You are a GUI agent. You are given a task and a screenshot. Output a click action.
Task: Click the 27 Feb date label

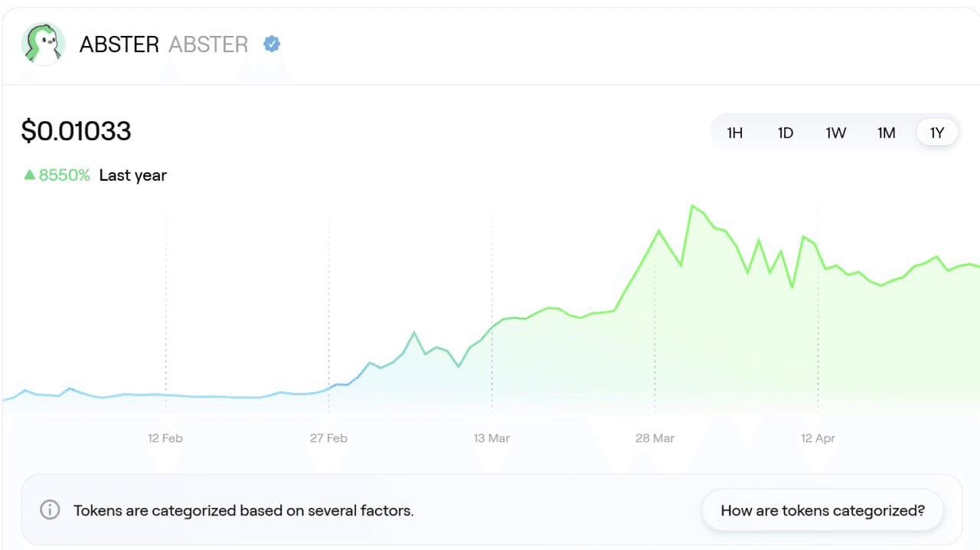click(328, 438)
